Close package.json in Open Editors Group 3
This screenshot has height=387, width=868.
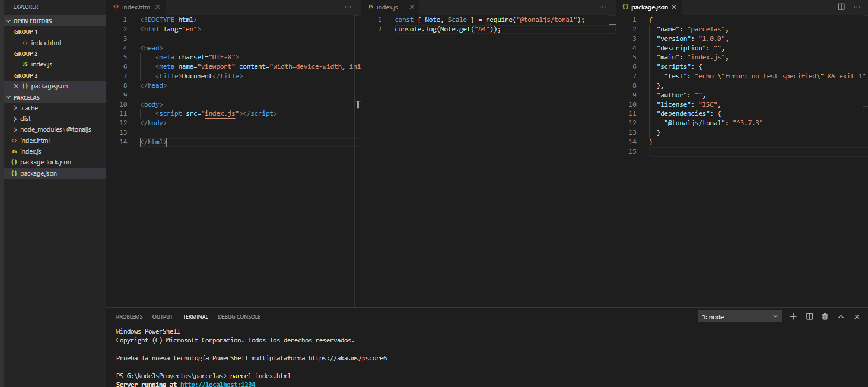[16, 87]
